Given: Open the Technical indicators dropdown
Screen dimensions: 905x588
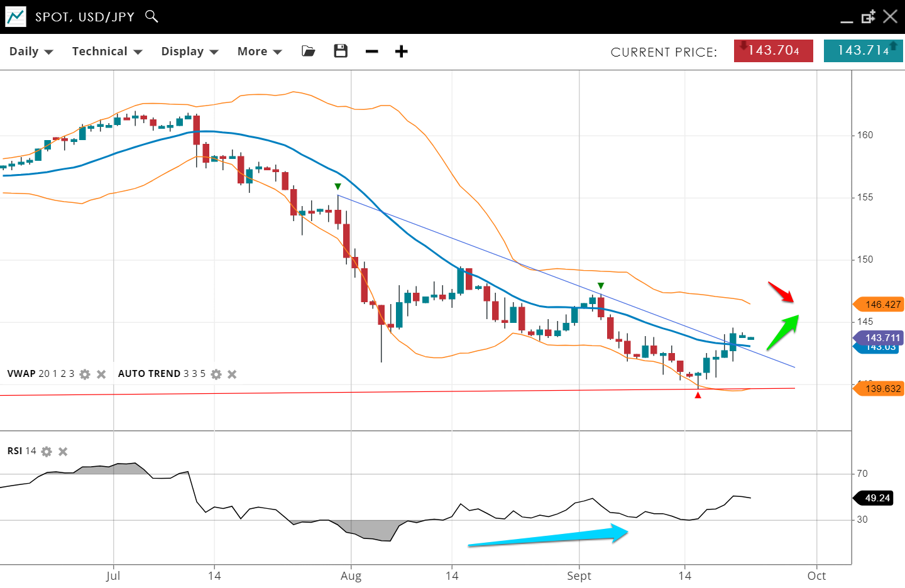Looking at the screenshot, I should point(107,52).
